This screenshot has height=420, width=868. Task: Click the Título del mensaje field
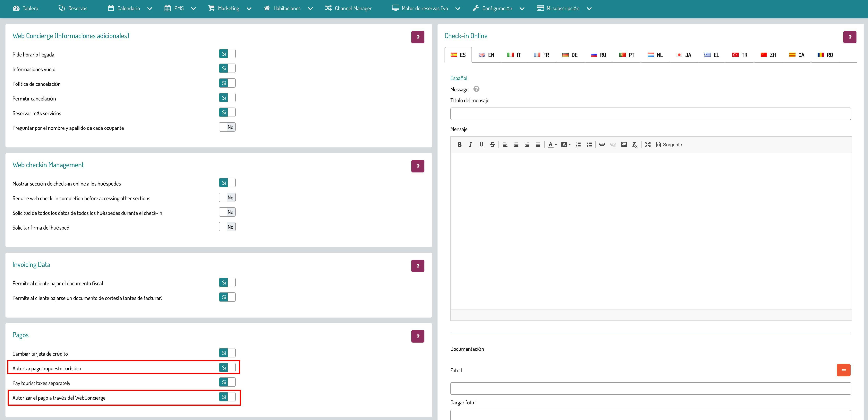tap(650, 114)
